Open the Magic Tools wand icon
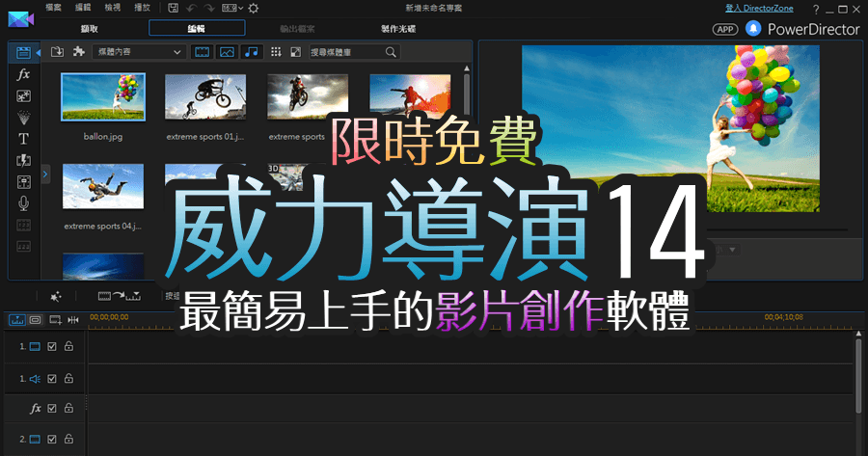The image size is (868, 456). click(56, 297)
